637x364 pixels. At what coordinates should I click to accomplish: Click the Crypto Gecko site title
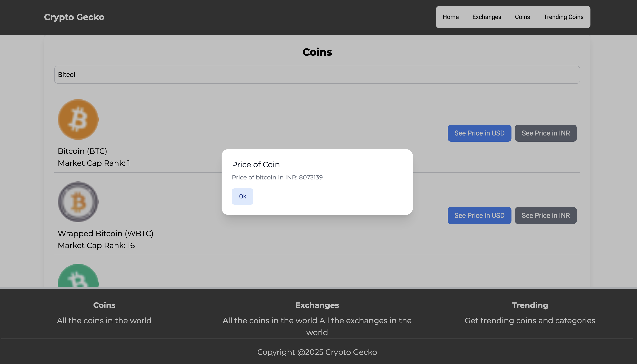pos(74,17)
